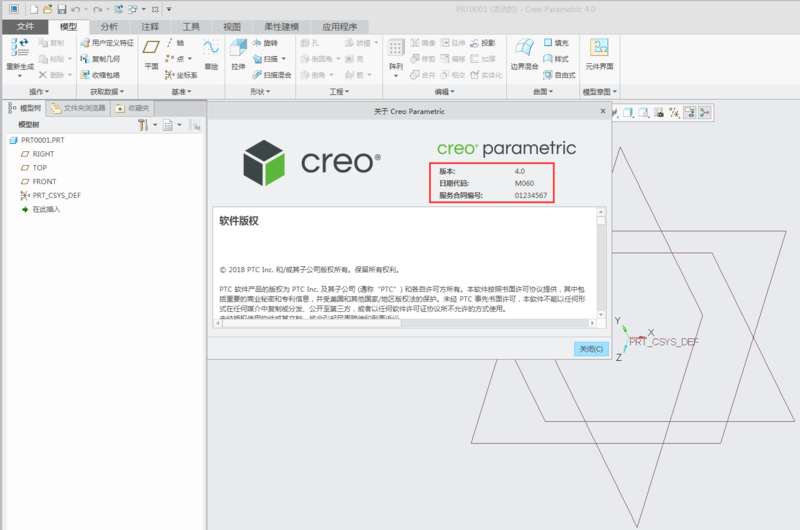Select the 坐标系 (Coordinate System) tool
This screenshot has width=800, height=530.
tap(181, 75)
